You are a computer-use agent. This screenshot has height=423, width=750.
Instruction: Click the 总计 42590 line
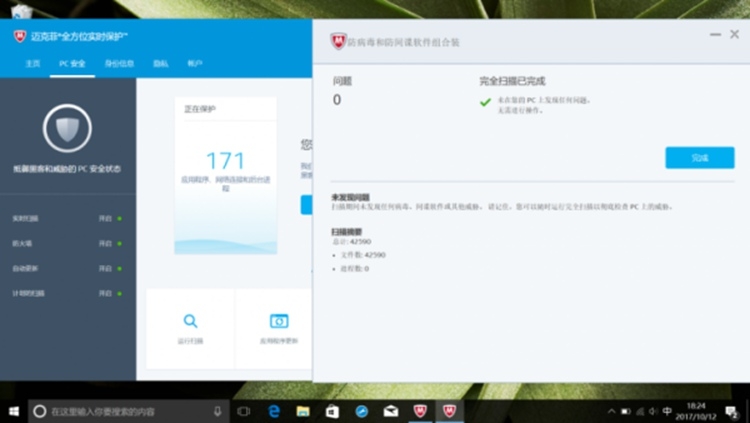(x=352, y=242)
